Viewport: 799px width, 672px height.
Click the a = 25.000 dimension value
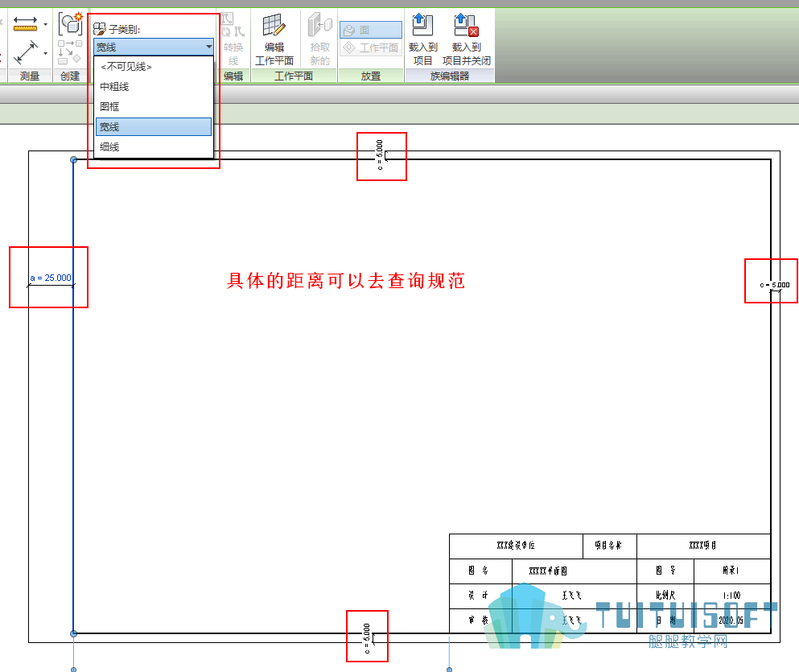(x=51, y=278)
